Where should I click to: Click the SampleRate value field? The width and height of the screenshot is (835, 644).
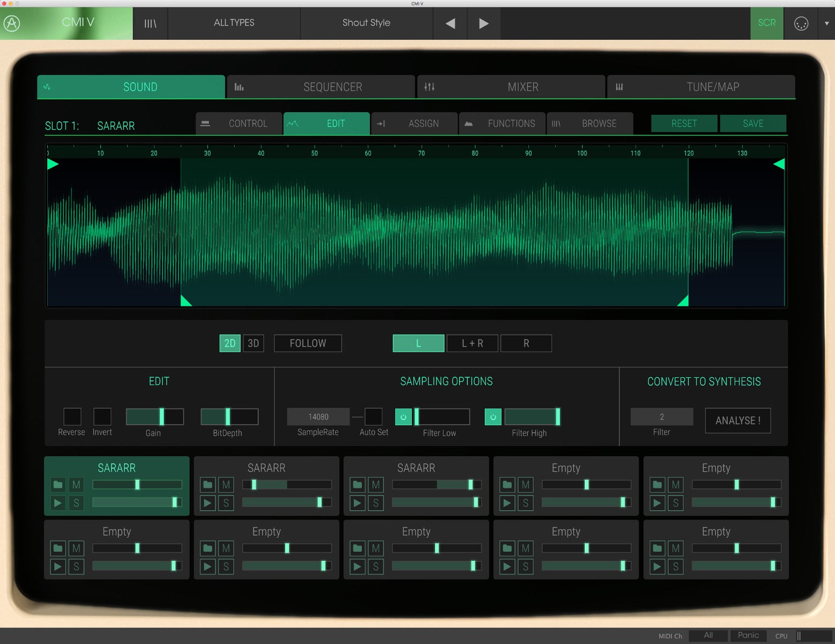click(x=318, y=416)
